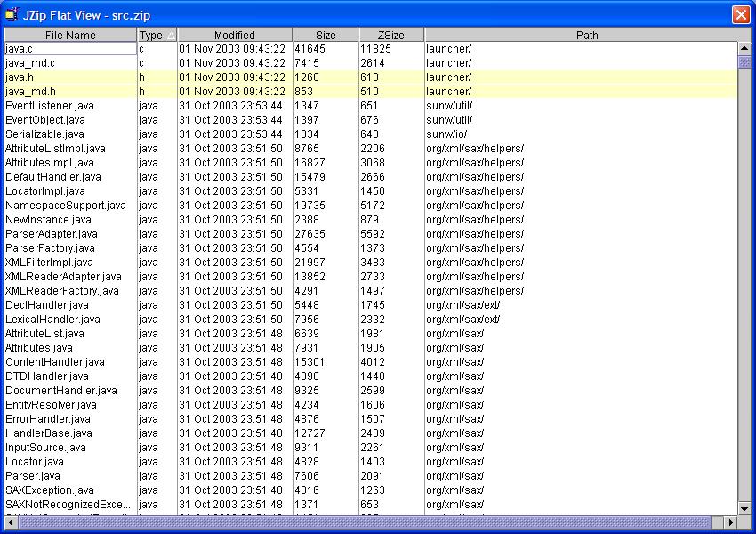Screen dimensions: 756x534
Task: Select LexicalHandler.java in the list
Action: tap(53, 319)
